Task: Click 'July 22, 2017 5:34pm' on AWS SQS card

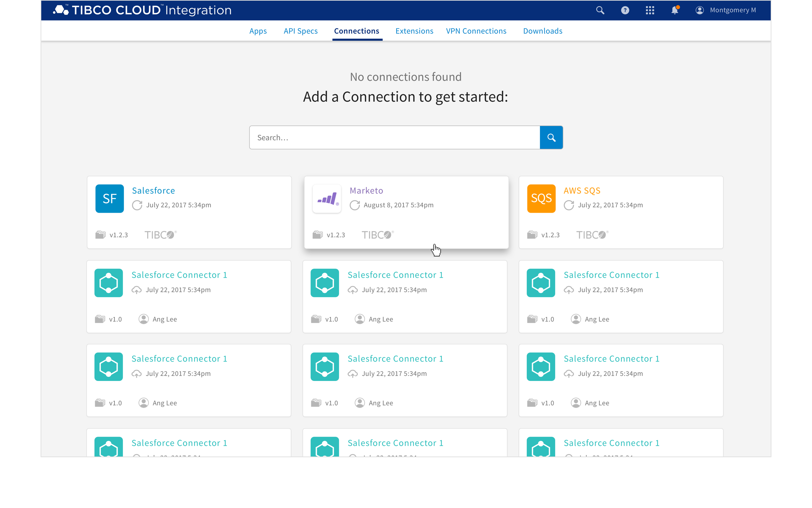Action: pos(610,205)
